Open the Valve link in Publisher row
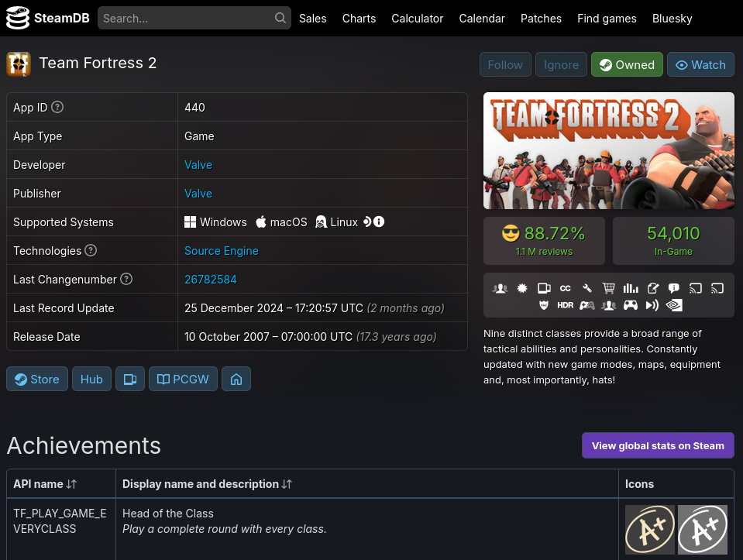743x560 pixels. (x=198, y=194)
